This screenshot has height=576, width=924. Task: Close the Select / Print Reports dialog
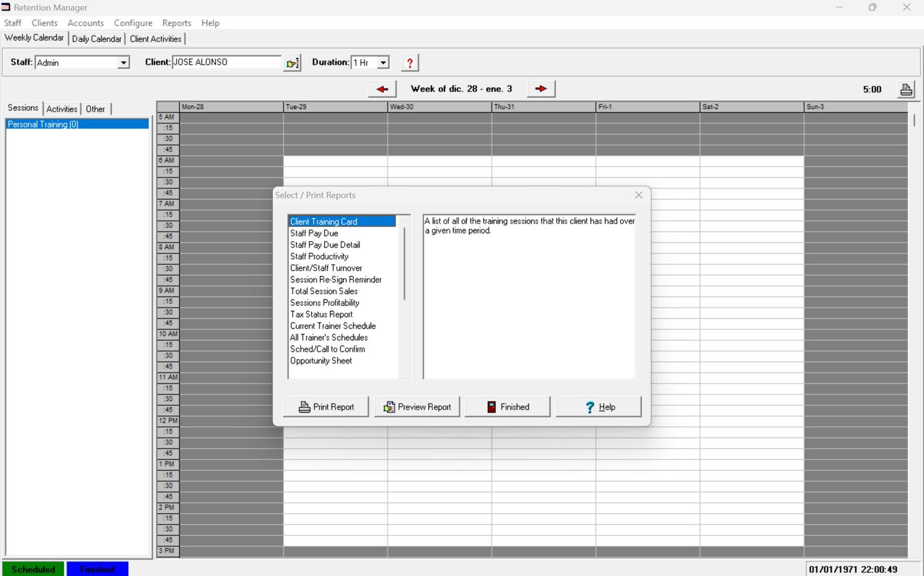coord(639,195)
